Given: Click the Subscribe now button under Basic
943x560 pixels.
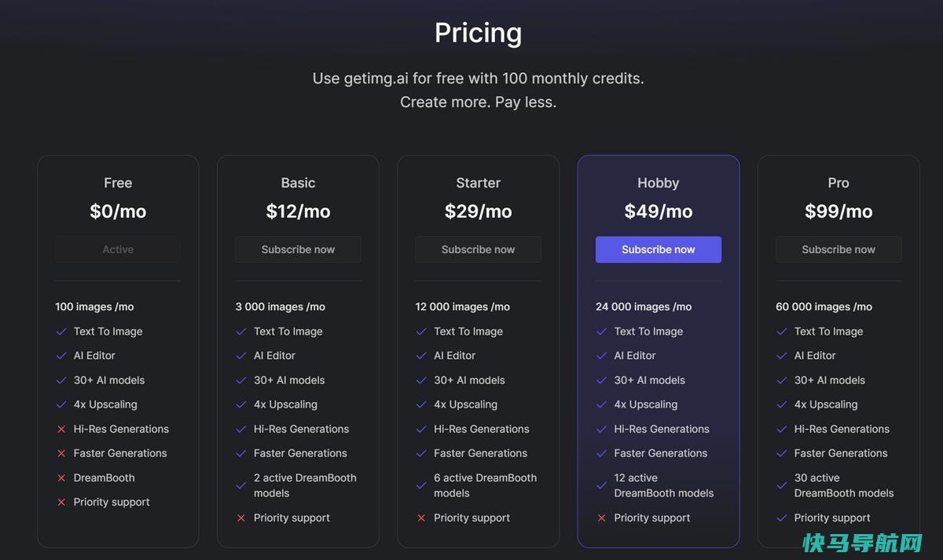Looking at the screenshot, I should point(298,250).
